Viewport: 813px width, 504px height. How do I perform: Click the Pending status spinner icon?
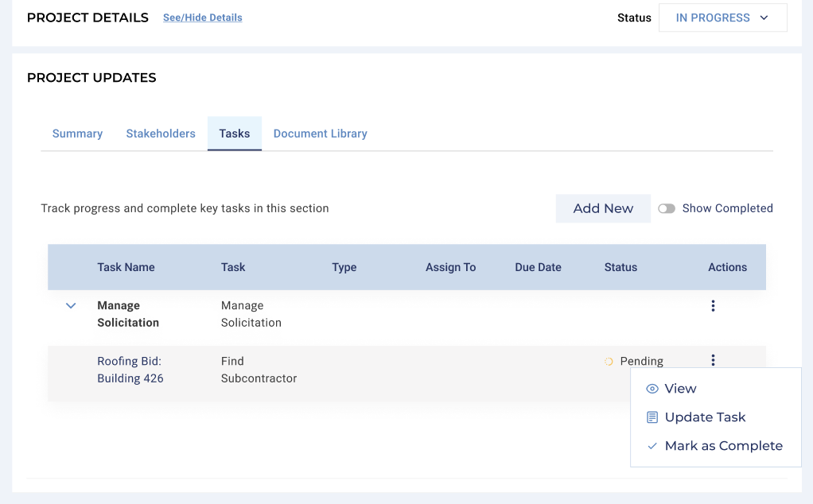point(609,362)
